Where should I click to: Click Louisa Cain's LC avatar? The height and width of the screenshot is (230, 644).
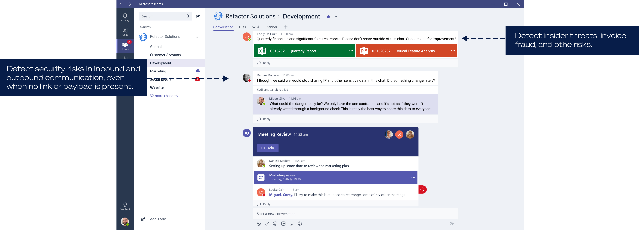(261, 192)
